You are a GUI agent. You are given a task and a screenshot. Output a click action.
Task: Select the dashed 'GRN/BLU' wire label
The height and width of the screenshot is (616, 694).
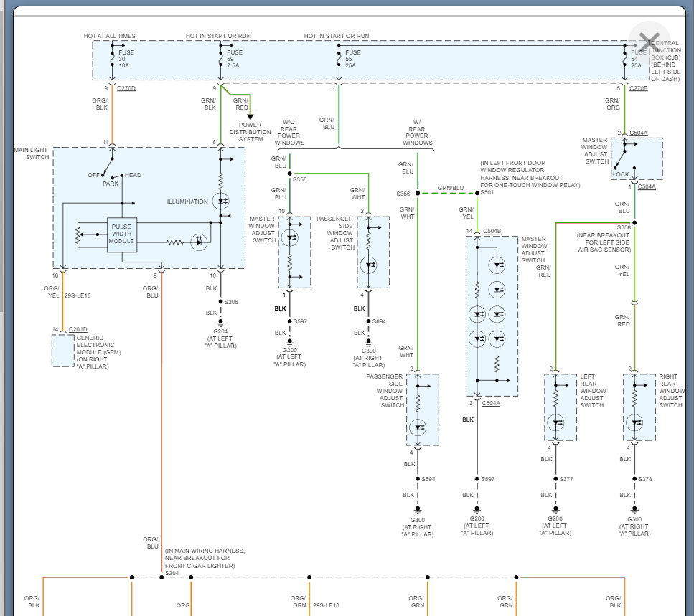[451, 188]
